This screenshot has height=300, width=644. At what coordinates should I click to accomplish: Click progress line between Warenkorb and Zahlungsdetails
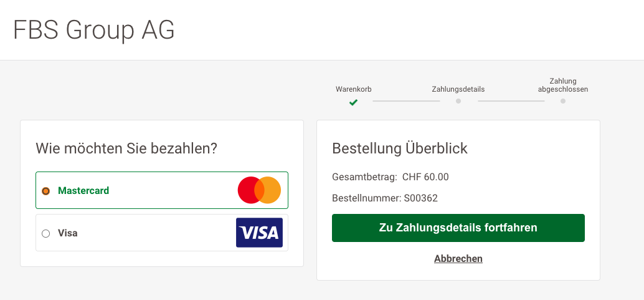pos(406,101)
